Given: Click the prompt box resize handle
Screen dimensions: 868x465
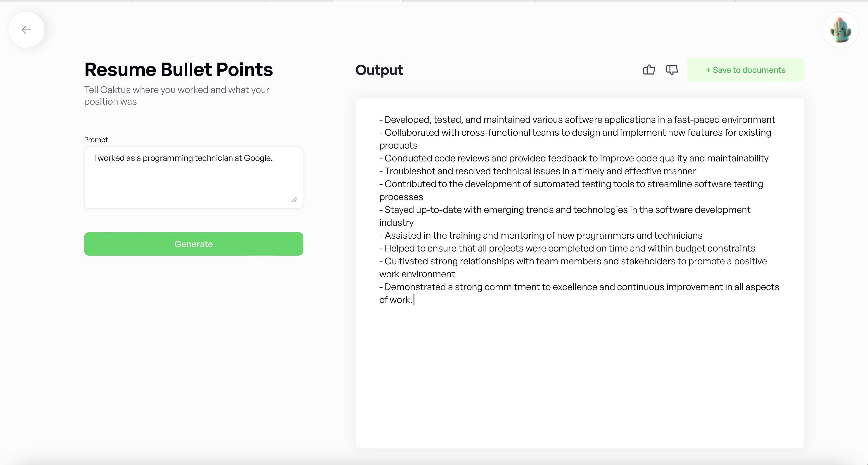Looking at the screenshot, I should [x=294, y=200].
